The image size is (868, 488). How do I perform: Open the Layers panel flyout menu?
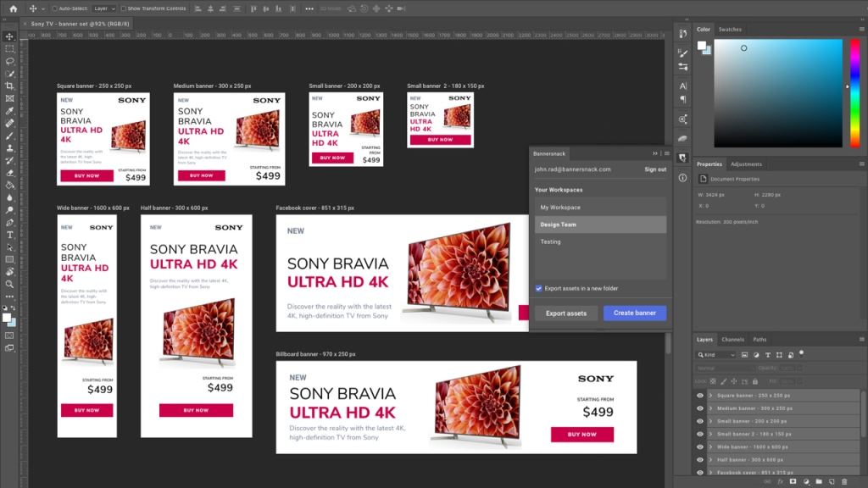861,339
